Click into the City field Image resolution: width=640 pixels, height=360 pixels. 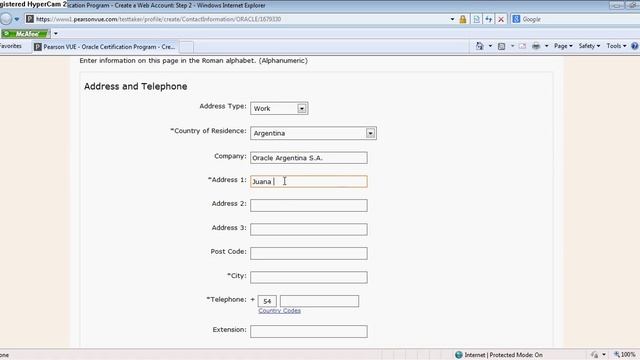click(x=309, y=277)
